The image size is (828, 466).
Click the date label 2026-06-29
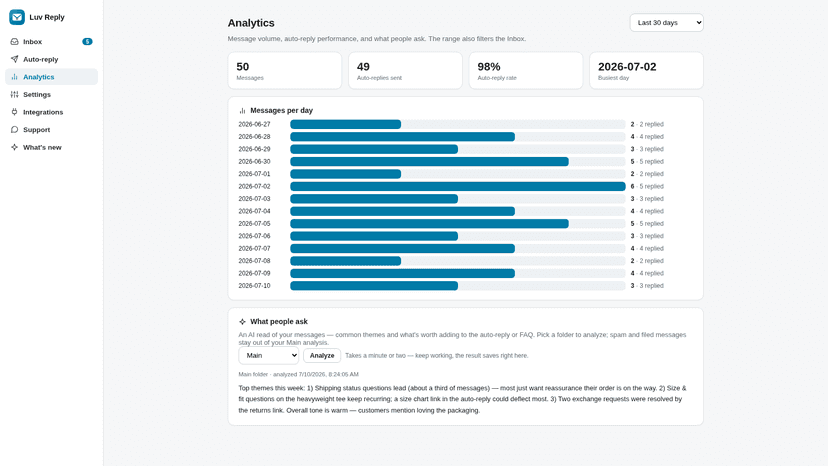[x=254, y=149]
